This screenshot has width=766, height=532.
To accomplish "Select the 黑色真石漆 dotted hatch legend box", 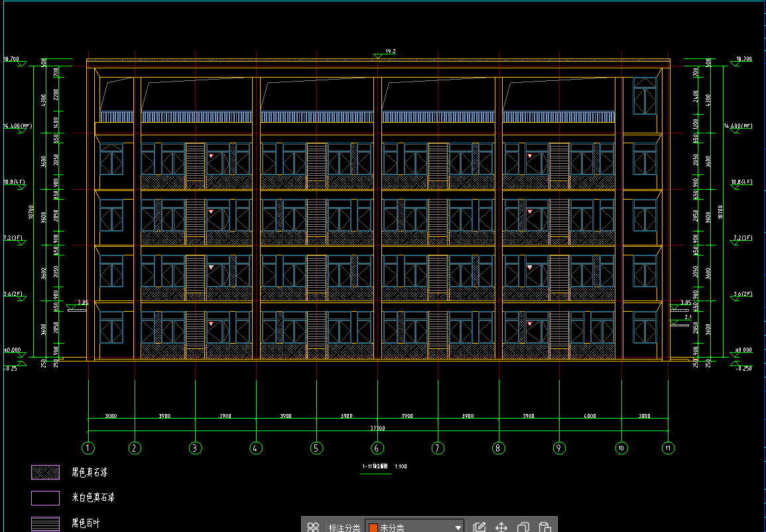I will (46, 472).
